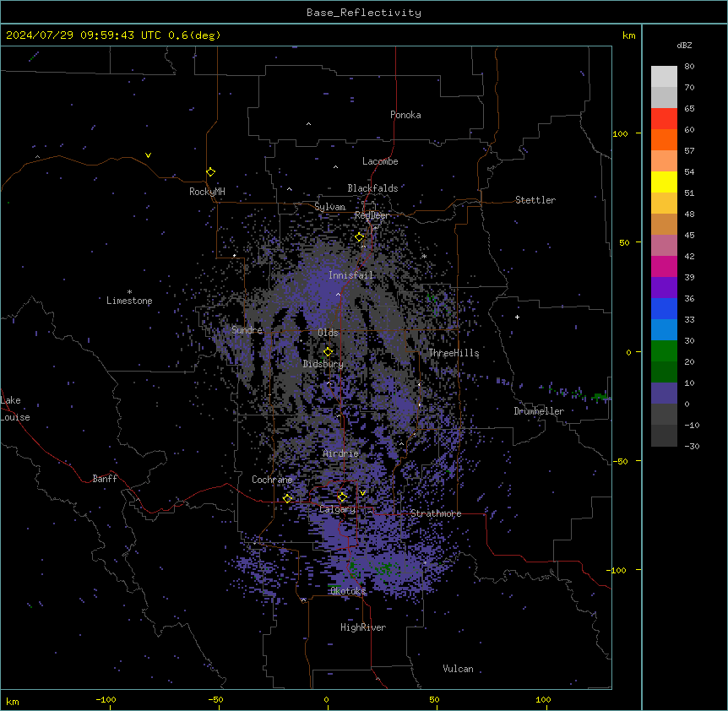Click the white plus marker east of ThreeHills
This screenshot has height=711, width=728.
click(x=517, y=317)
